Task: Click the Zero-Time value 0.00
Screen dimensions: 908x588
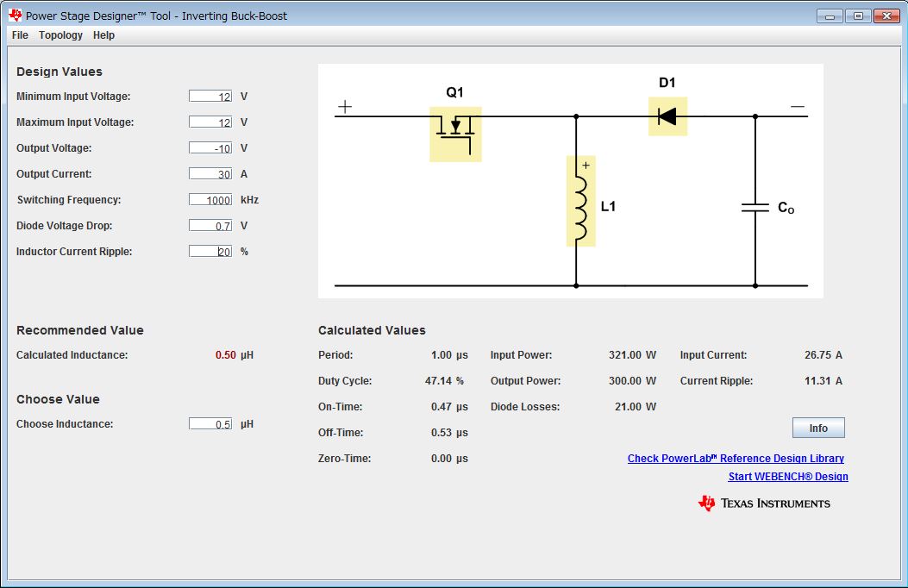Action: click(x=441, y=459)
